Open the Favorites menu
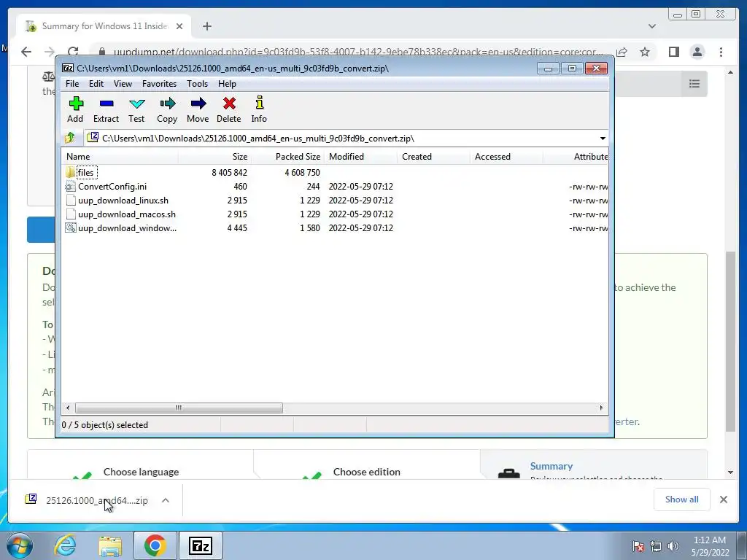Screen dimensions: 747x560 pos(159,84)
